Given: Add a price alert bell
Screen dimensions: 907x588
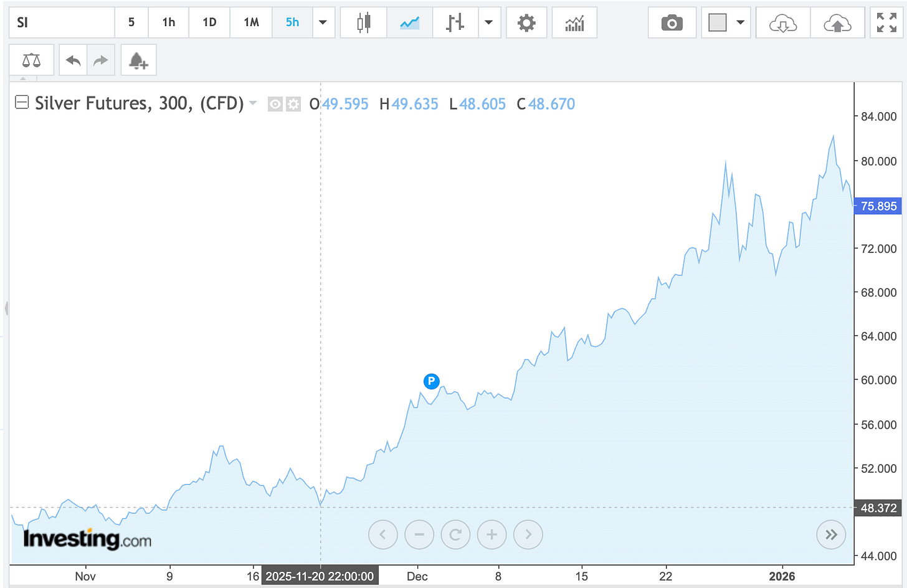Looking at the screenshot, I should pyautogui.click(x=138, y=60).
